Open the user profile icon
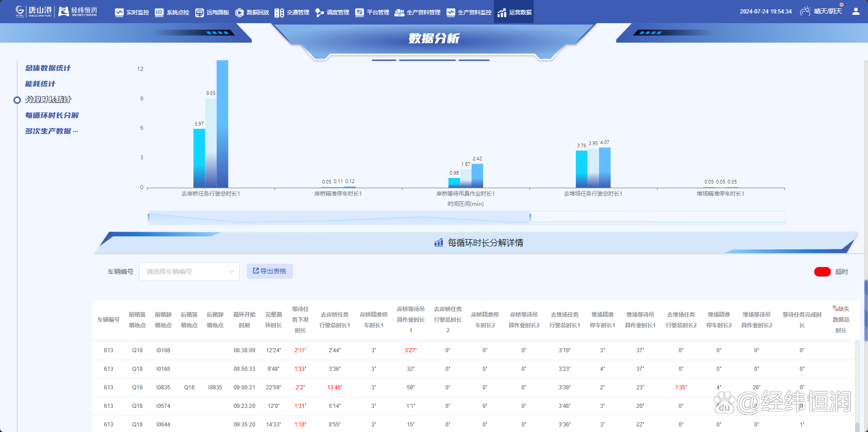The height and width of the screenshot is (432, 868). 856,11
